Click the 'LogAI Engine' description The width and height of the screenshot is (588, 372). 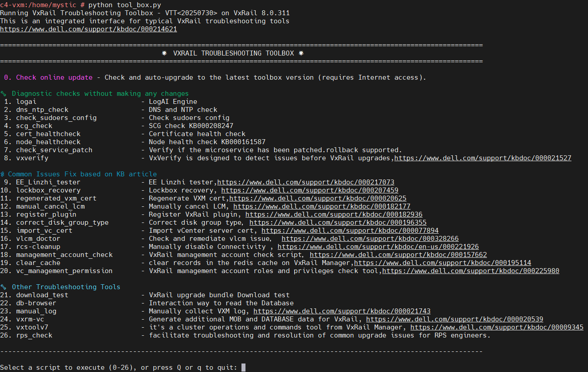[173, 102]
